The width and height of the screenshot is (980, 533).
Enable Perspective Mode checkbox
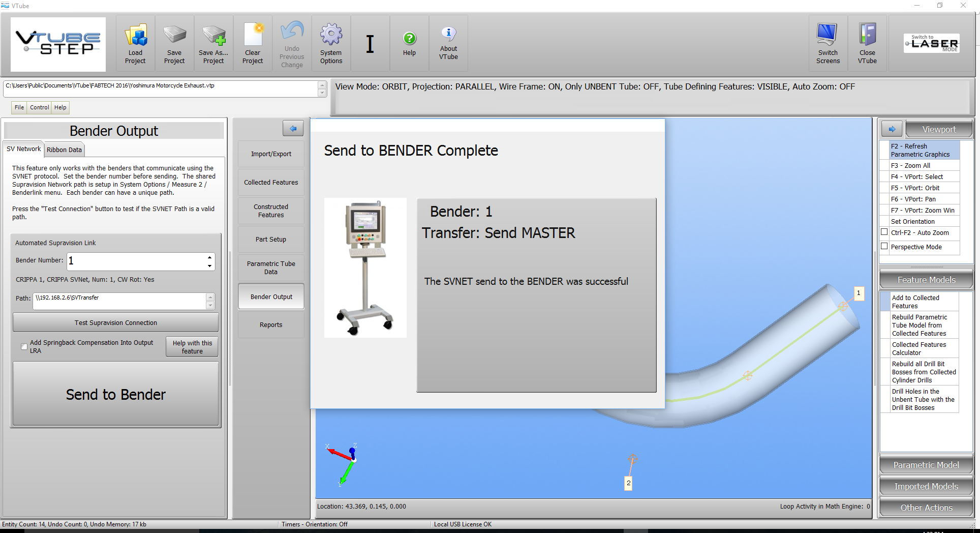[884, 247]
